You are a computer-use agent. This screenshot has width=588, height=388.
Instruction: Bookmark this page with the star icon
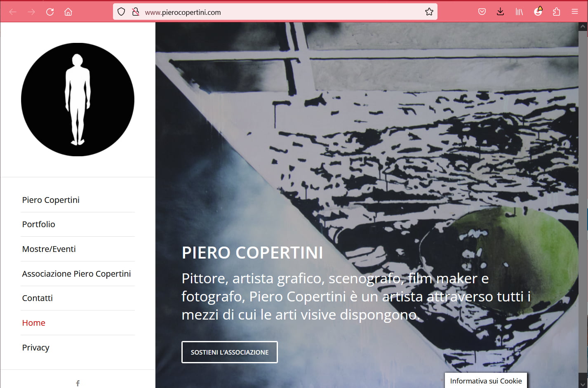429,12
